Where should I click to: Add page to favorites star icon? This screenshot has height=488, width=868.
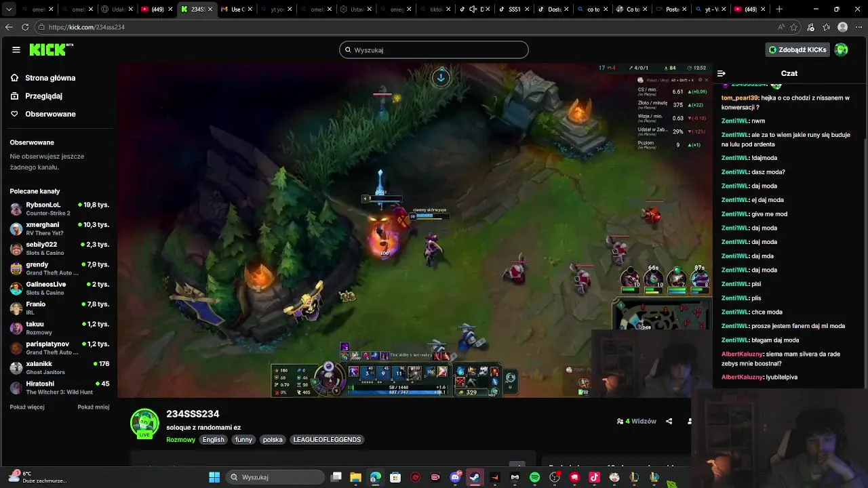[x=794, y=27]
